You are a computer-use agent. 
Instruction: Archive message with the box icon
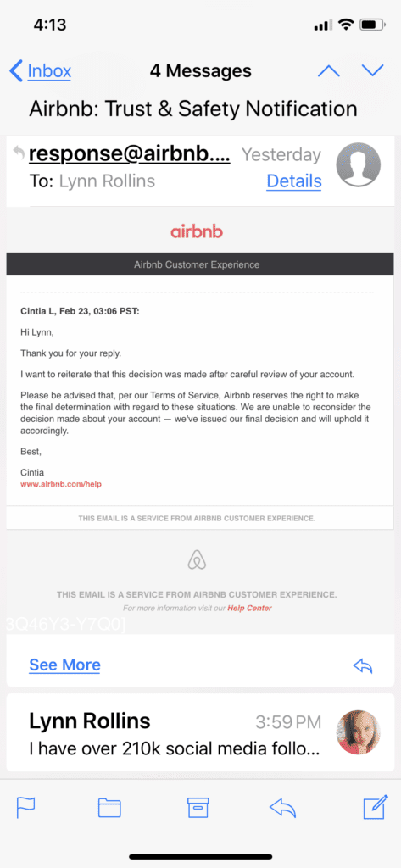pyautogui.click(x=198, y=808)
